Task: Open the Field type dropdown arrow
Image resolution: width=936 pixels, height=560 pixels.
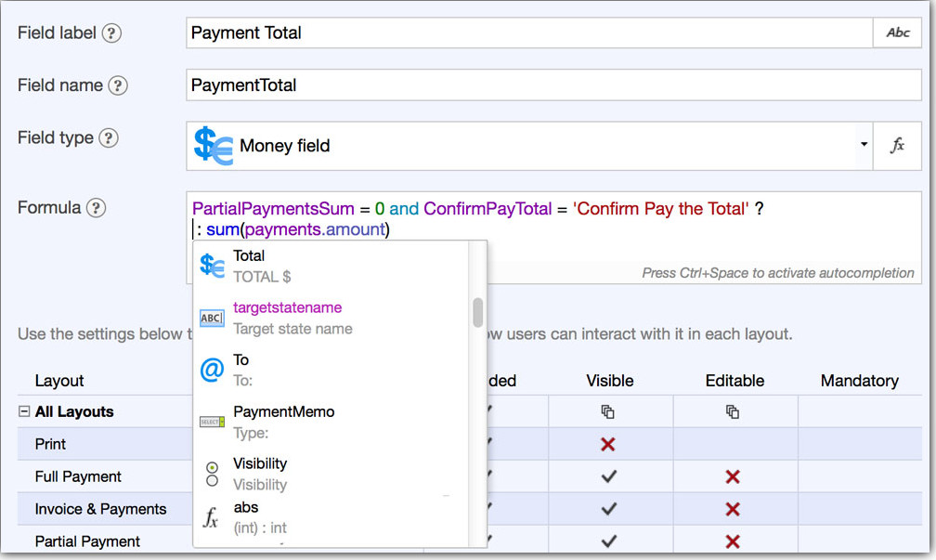Action: pos(864,146)
